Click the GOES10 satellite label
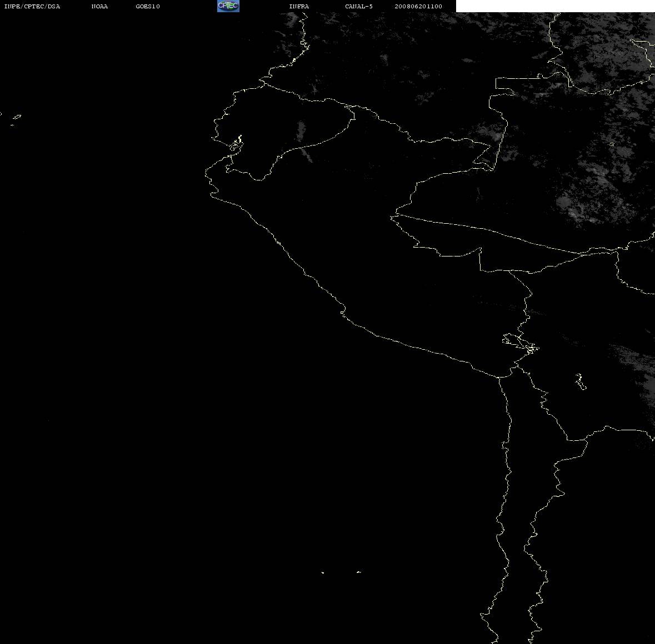 pyautogui.click(x=148, y=6)
